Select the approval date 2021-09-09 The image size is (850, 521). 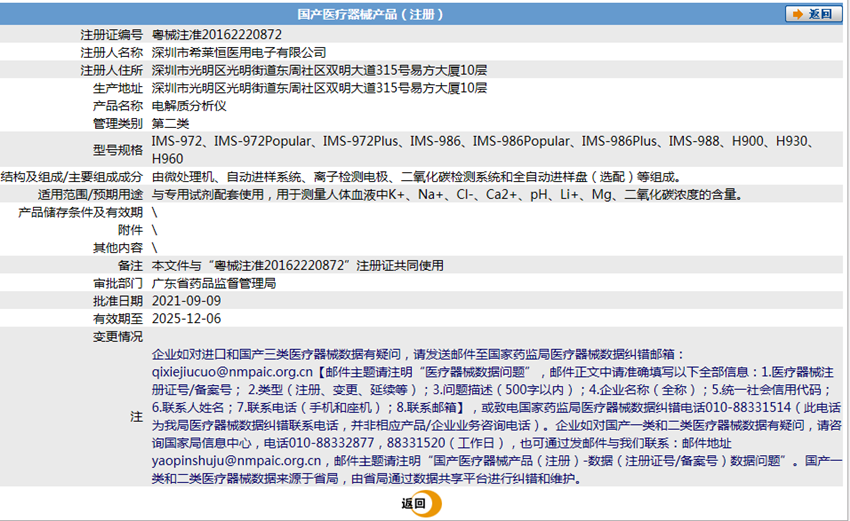click(186, 301)
